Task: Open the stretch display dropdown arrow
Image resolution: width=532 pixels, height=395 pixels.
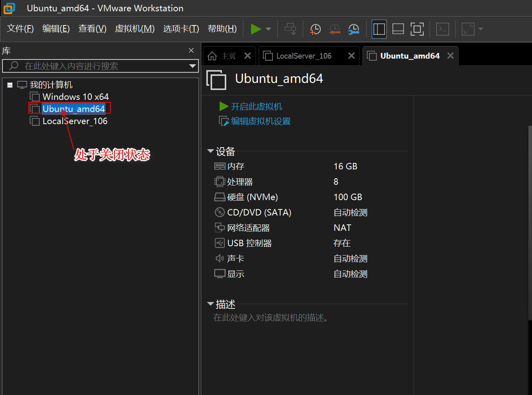Action: tap(480, 29)
